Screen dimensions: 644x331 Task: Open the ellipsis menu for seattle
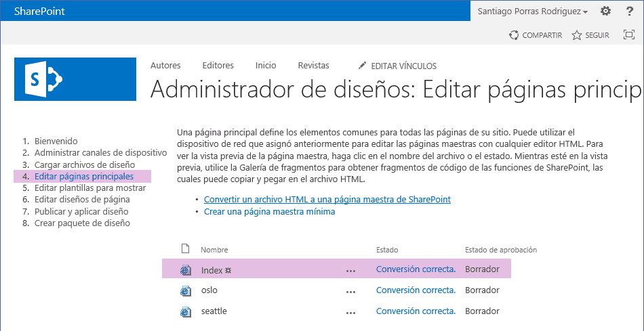coord(350,313)
